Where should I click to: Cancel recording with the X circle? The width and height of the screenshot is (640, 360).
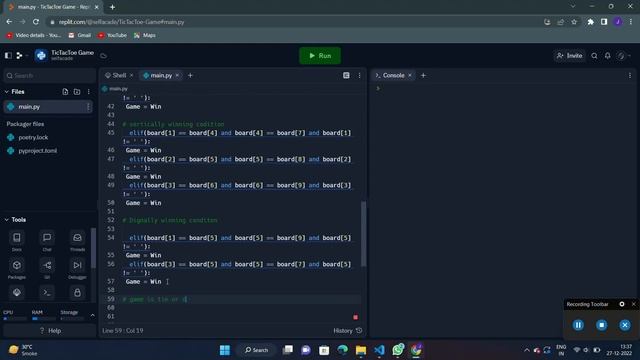pyautogui.click(x=624, y=325)
